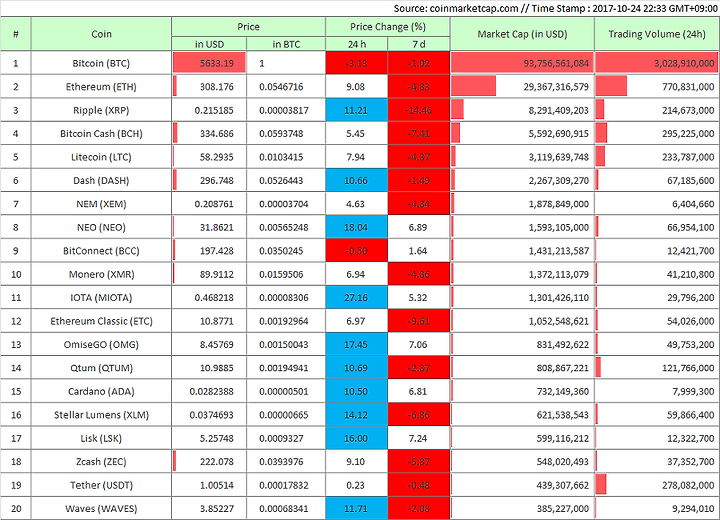Select the IOTA (MIOTA) name cell
This screenshot has width=720, height=520.
point(101,298)
